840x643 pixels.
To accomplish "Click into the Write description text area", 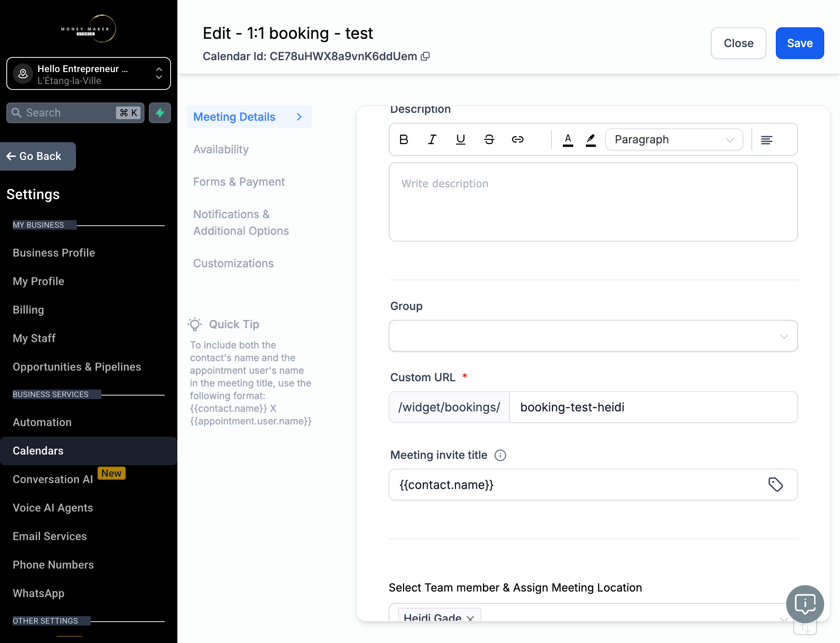I will [x=593, y=202].
